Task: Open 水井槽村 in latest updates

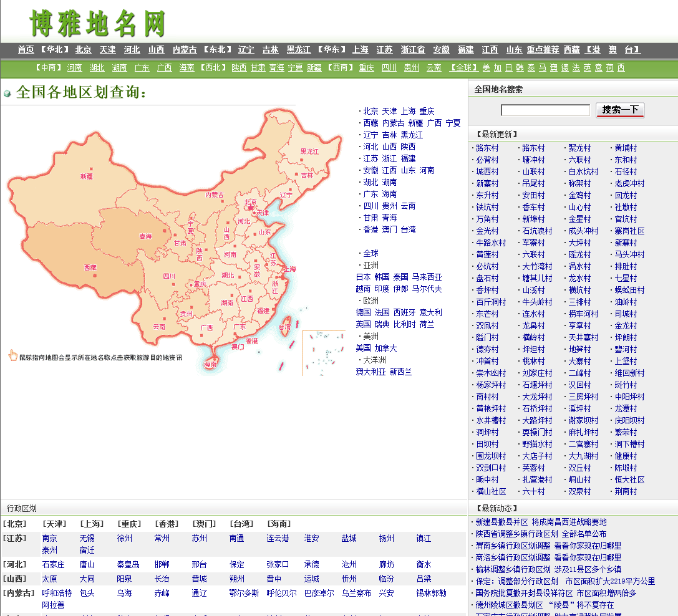Action: coord(491,421)
